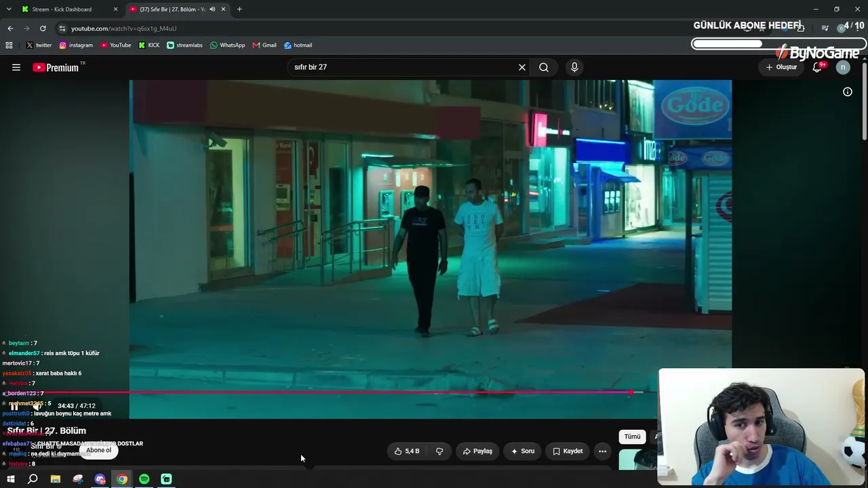Image resolution: width=868 pixels, height=488 pixels.
Task: Open the tab search dropdown
Action: point(9,9)
